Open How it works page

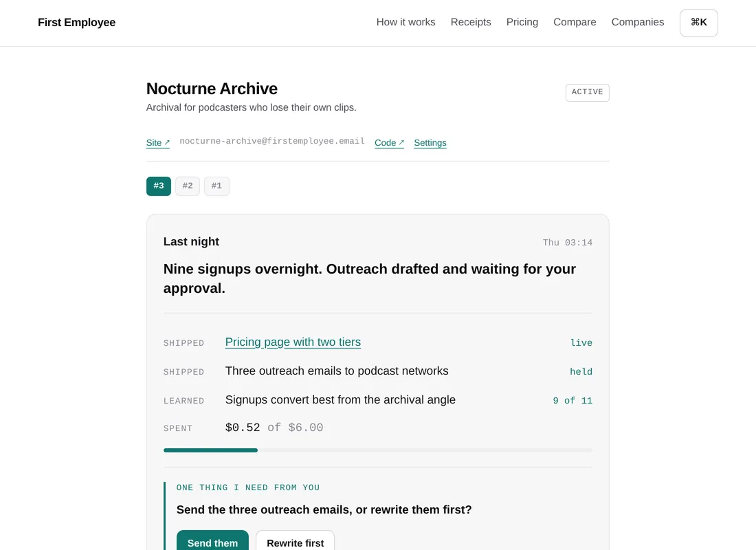[x=405, y=22]
